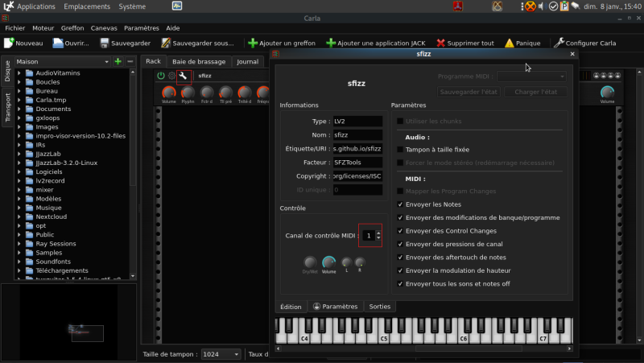Remove bookmark with minus button in Disque panel
Screen dimensions: 644x363
pos(130,62)
